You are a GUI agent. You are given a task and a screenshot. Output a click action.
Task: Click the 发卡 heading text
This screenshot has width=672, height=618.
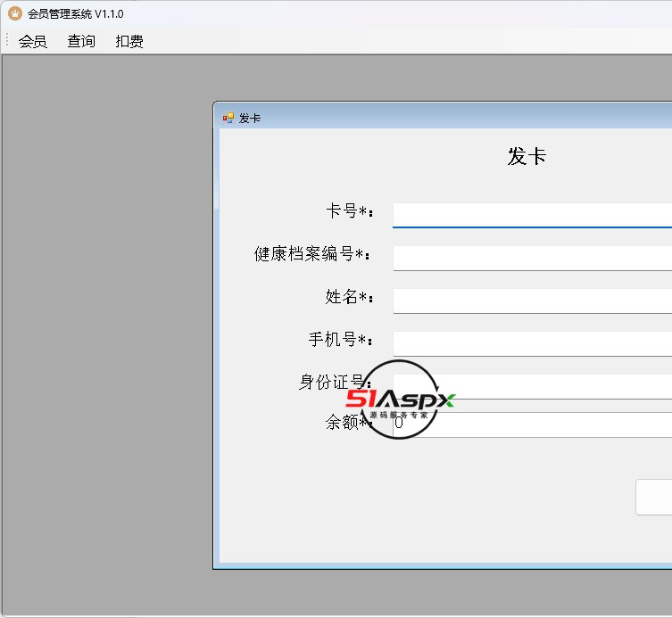(x=527, y=156)
